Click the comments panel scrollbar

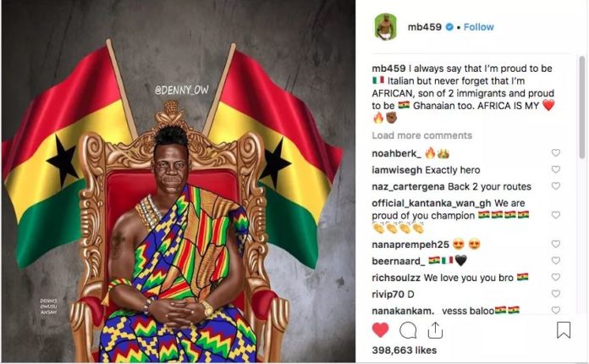(582, 108)
